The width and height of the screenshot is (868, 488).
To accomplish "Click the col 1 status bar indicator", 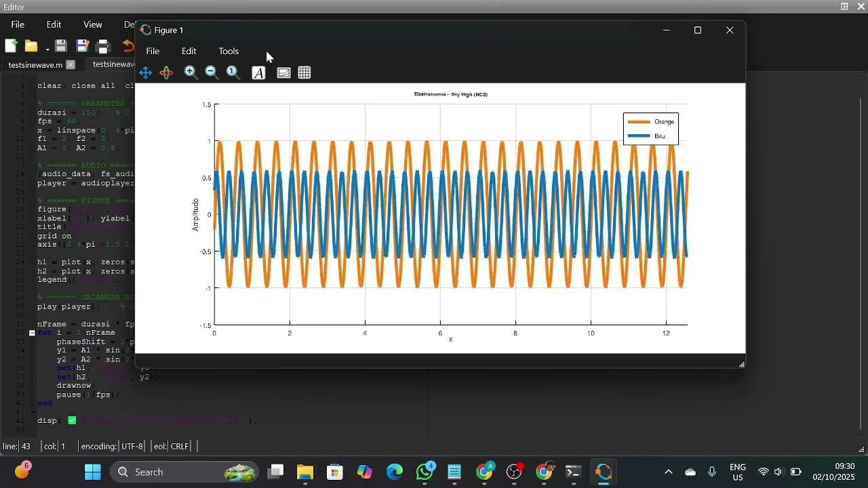I will pyautogui.click(x=55, y=447).
